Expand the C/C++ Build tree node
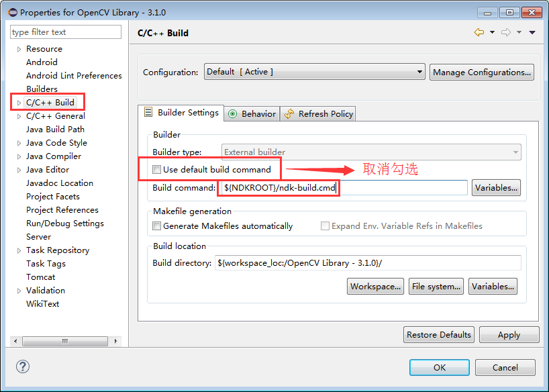The height and width of the screenshot is (392, 549). click(x=19, y=103)
